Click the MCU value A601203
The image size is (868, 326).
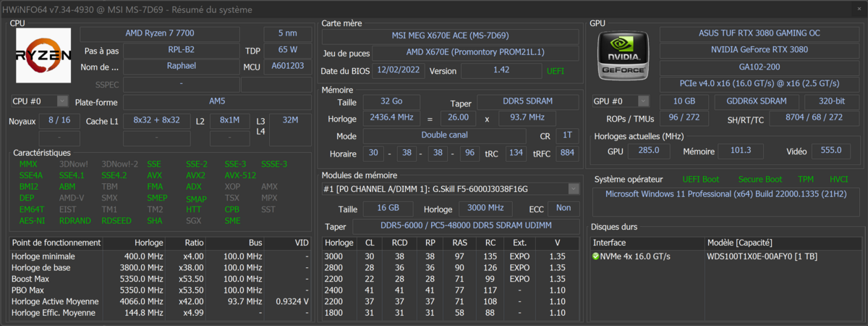pos(287,67)
